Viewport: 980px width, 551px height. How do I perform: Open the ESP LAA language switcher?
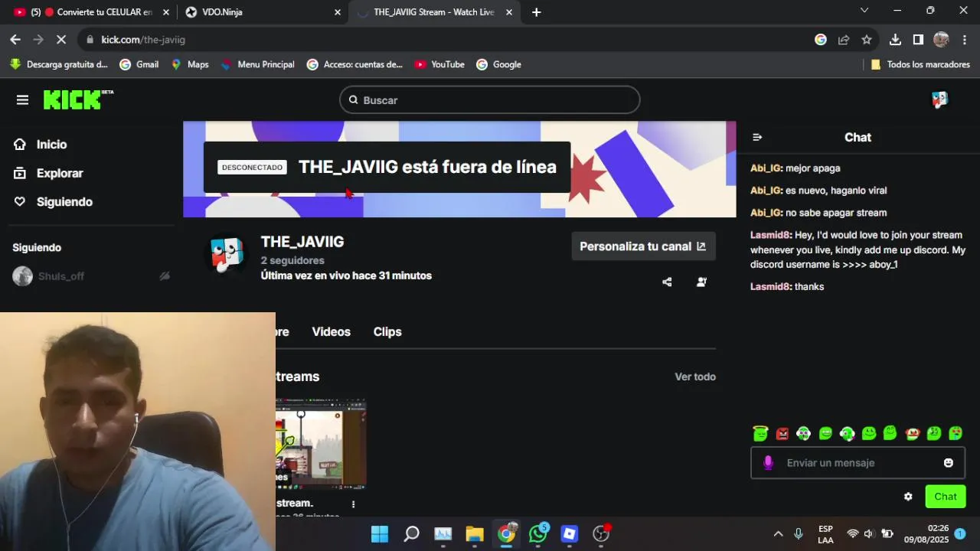click(825, 534)
